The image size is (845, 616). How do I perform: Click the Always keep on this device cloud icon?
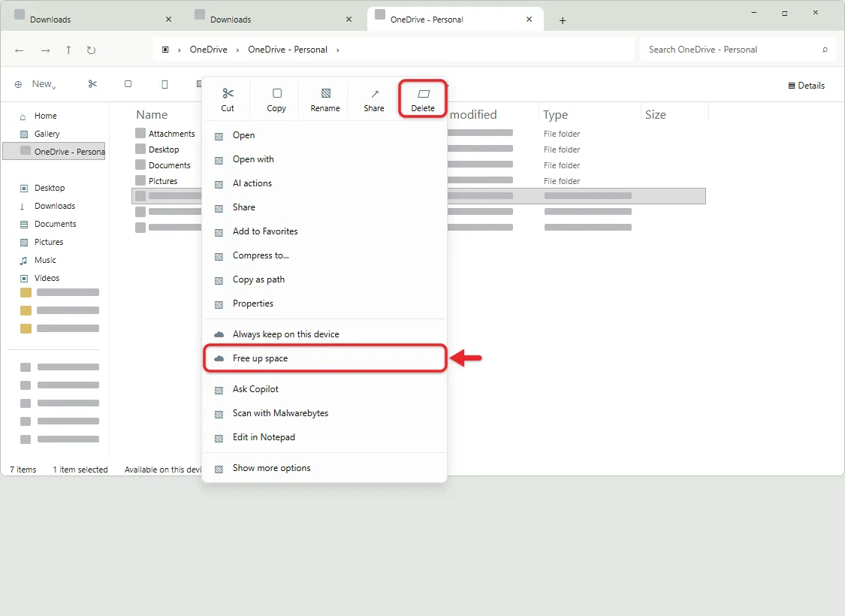pos(219,334)
